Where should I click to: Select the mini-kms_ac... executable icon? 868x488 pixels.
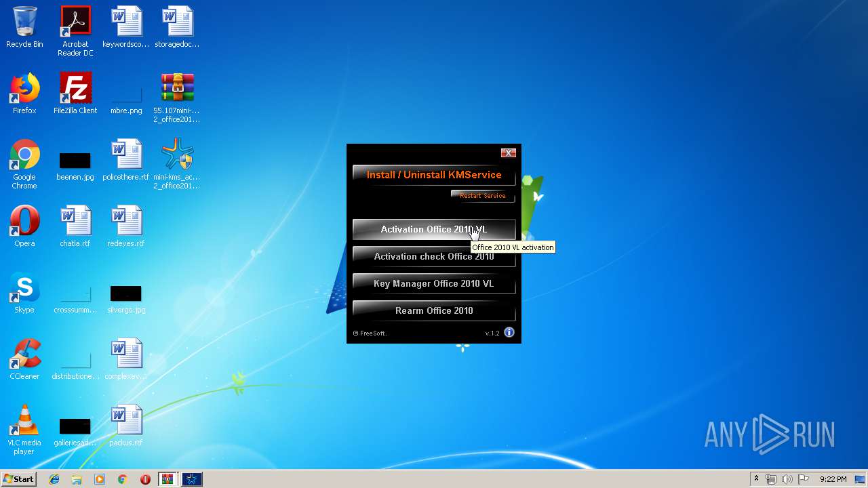point(177,165)
